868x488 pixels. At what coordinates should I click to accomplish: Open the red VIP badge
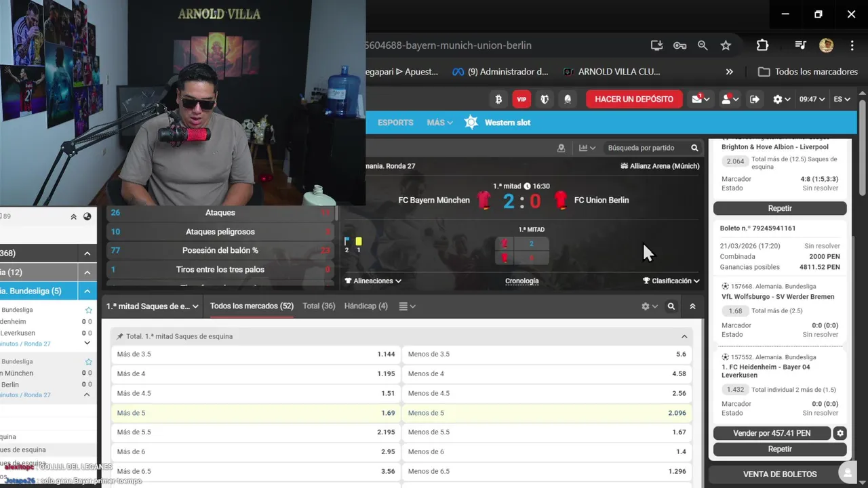coord(521,99)
